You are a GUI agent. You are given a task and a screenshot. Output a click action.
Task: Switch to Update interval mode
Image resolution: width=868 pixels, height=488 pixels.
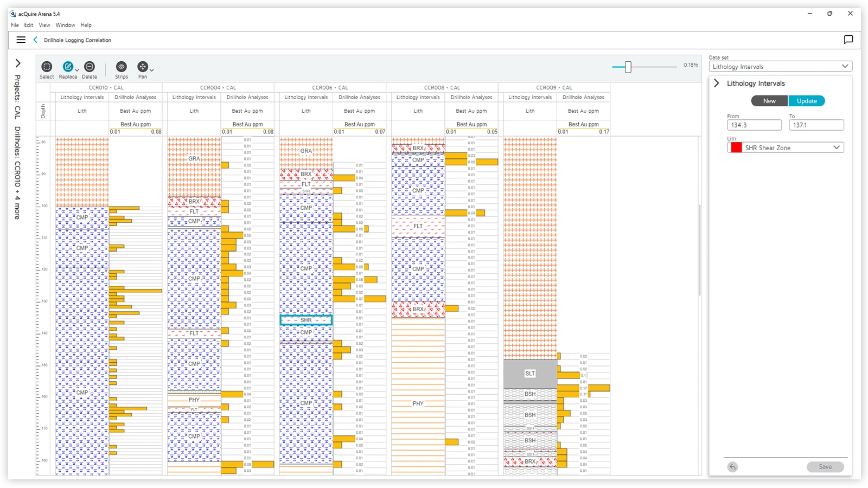[807, 101]
